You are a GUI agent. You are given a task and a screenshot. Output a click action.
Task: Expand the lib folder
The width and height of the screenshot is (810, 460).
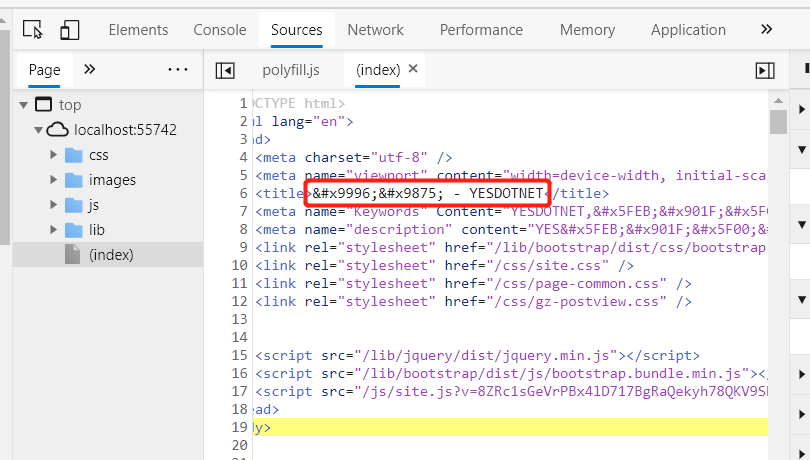(x=53, y=229)
